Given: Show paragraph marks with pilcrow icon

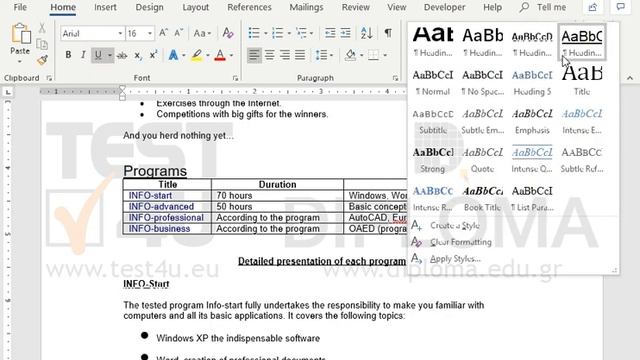Looking at the screenshot, I should [388, 33].
